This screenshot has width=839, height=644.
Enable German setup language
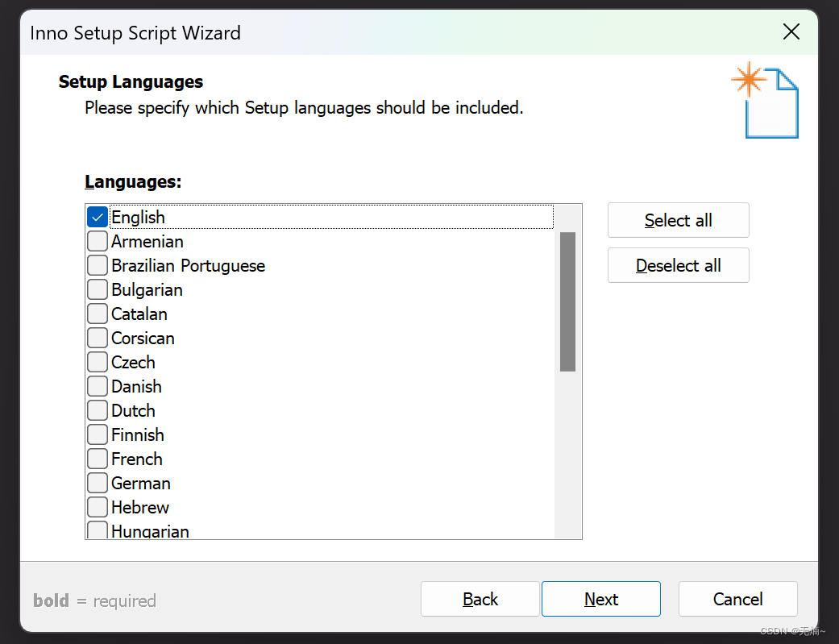97,483
